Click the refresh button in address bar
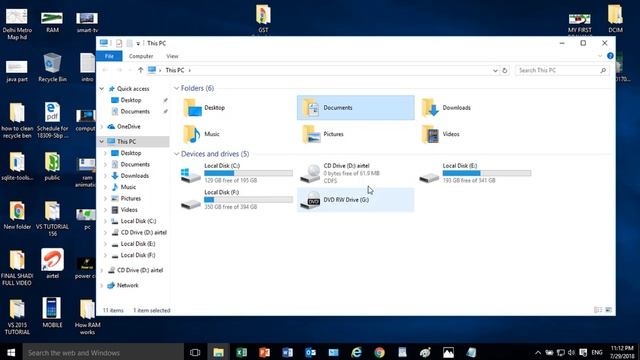The width and height of the screenshot is (640, 360). [x=504, y=70]
